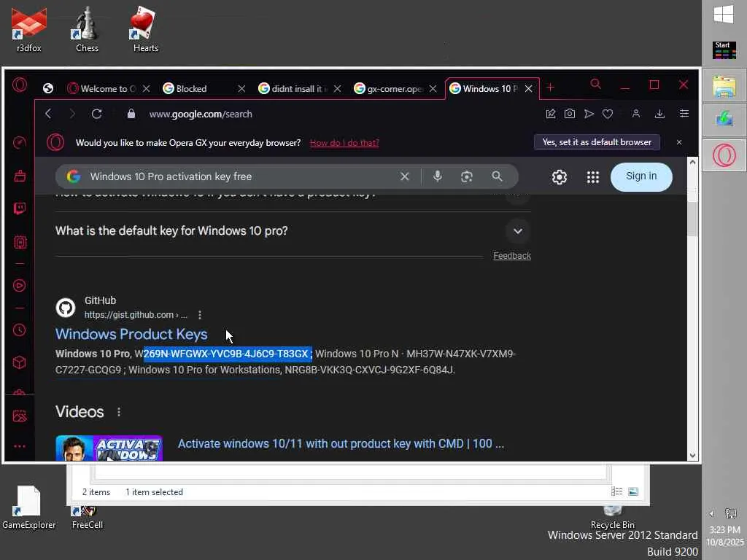Open GX Cleaner briefcase icon in sidebar
The image size is (747, 560).
point(20,176)
